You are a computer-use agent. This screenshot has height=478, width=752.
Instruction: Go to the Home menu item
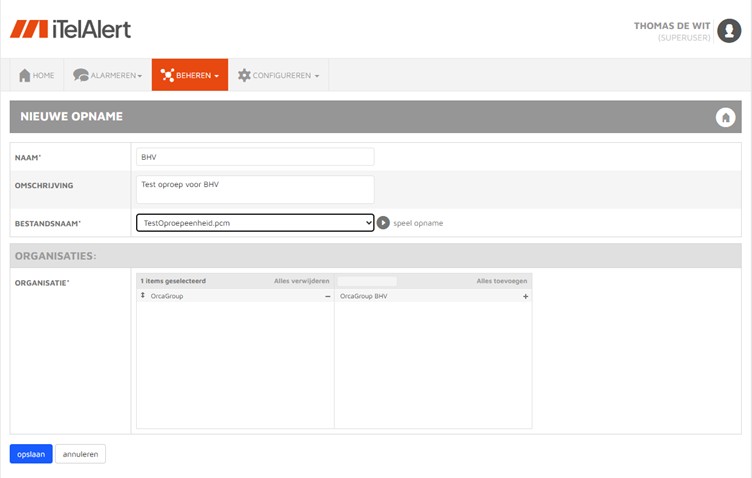[x=37, y=75]
